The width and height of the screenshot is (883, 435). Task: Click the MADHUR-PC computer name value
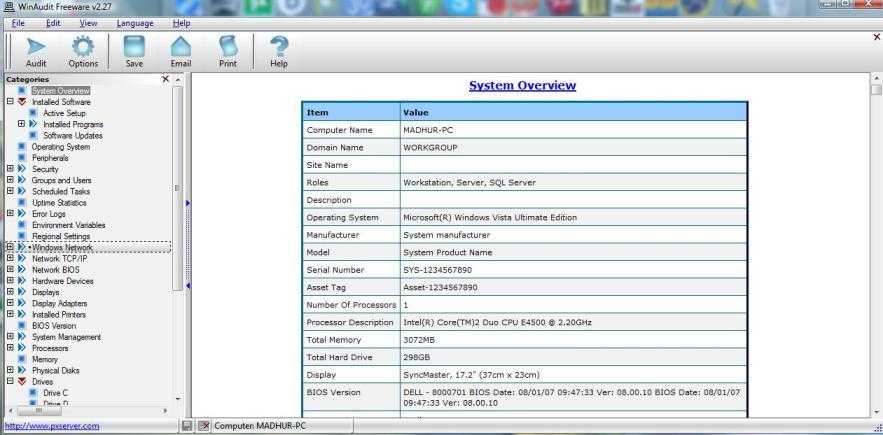coord(429,130)
